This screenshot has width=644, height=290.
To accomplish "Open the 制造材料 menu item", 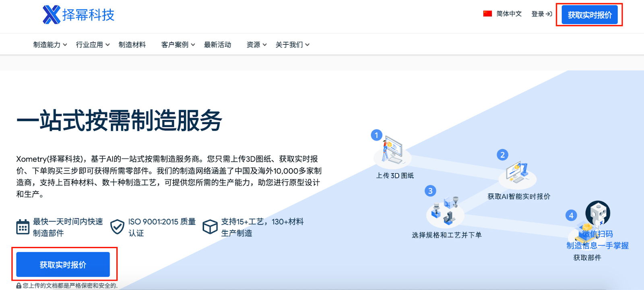I will point(132,45).
